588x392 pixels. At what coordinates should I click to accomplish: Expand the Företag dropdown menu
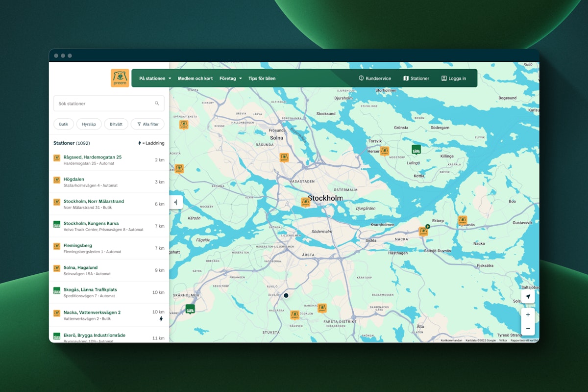coord(230,78)
